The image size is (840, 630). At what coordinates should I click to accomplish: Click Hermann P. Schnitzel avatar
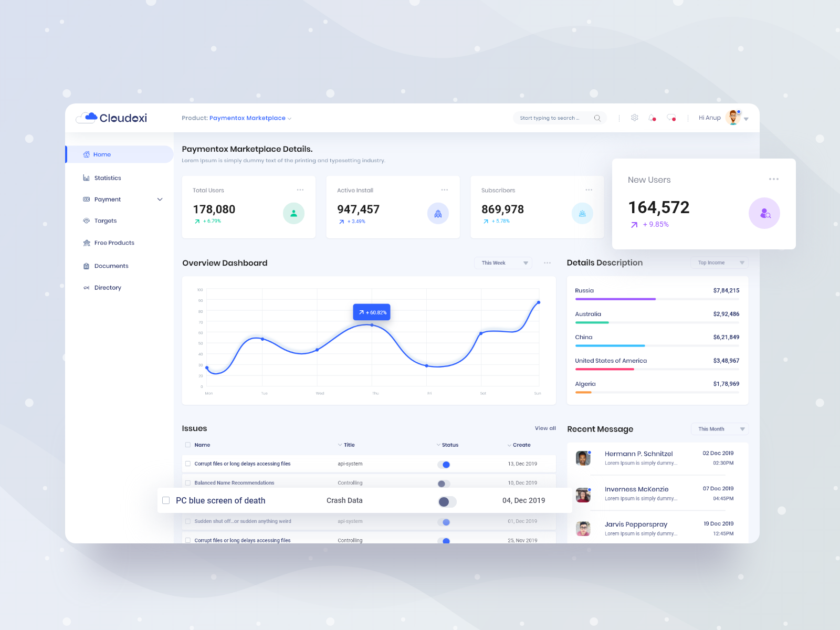(x=583, y=458)
